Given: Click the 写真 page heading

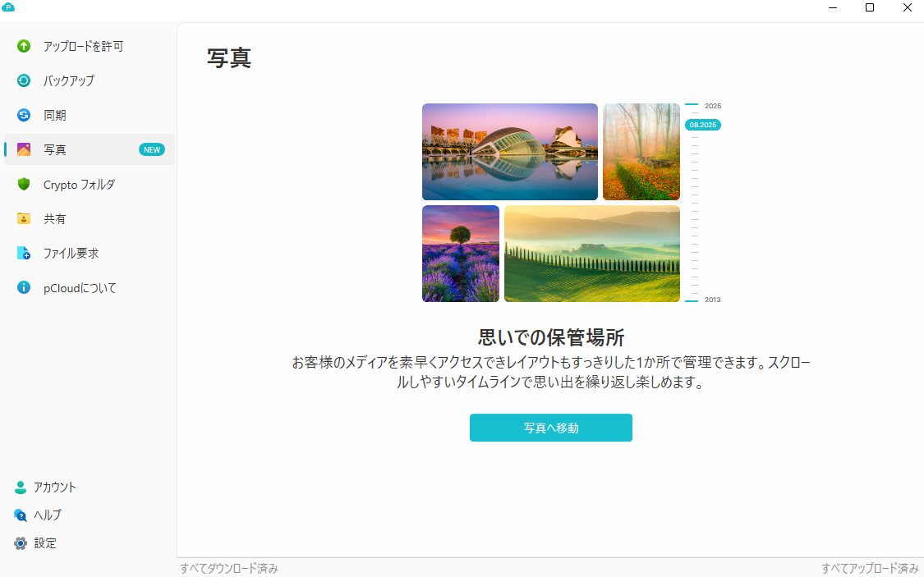Looking at the screenshot, I should click(x=229, y=58).
